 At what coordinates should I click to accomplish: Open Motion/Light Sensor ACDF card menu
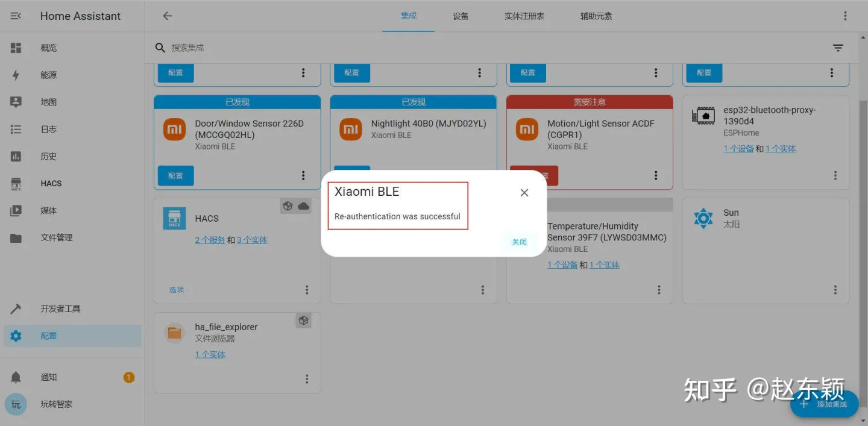(x=656, y=175)
